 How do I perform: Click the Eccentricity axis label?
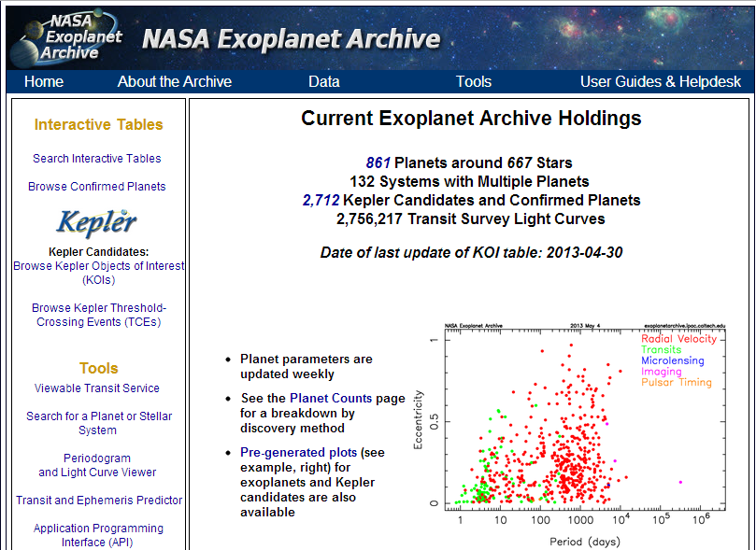tap(418, 420)
